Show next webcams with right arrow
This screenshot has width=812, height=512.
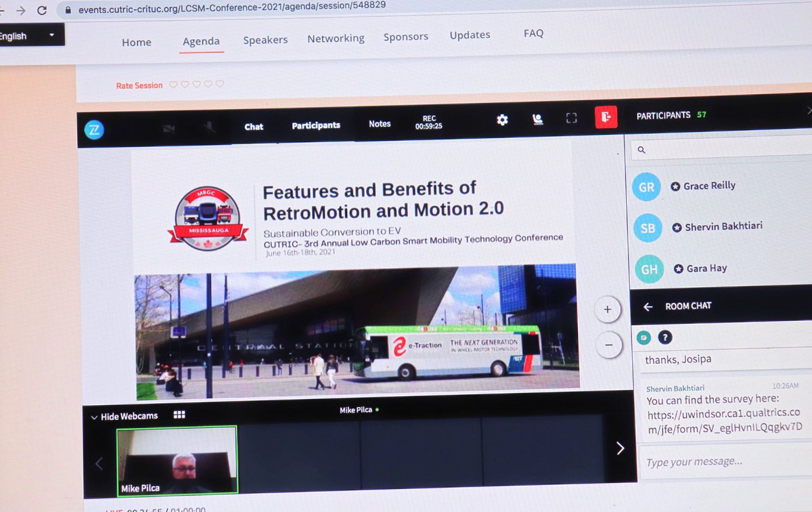coord(620,448)
